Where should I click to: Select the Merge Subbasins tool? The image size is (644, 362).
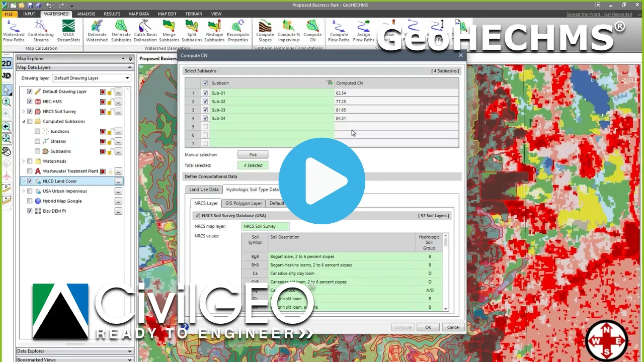(169, 29)
